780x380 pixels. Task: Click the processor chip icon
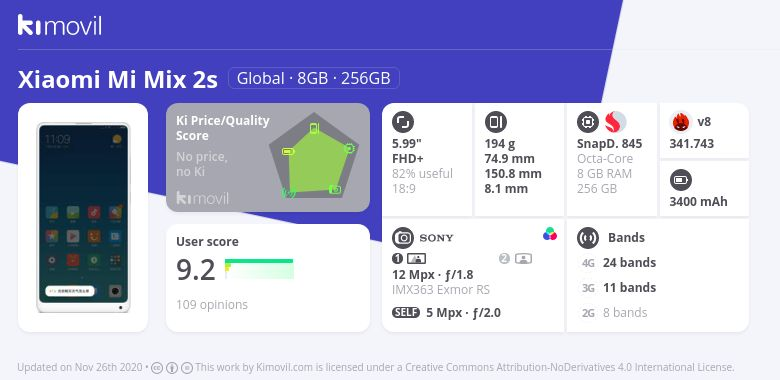[x=588, y=122]
